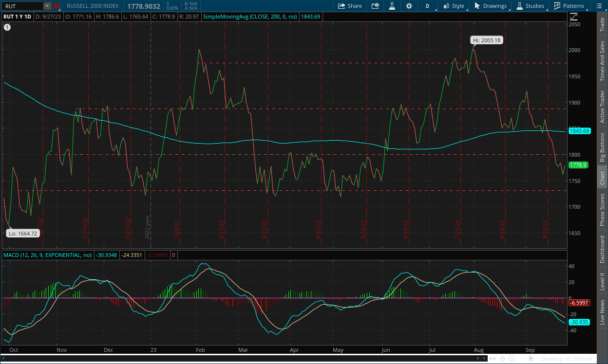608x364 pixels.
Task: Switch to the Phase Scores tab
Action: click(x=602, y=209)
